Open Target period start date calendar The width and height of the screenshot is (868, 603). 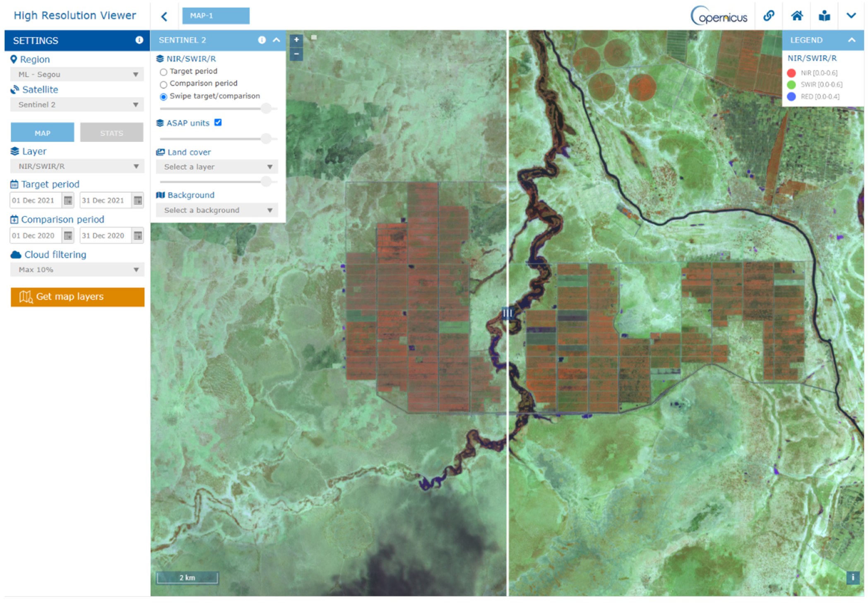[x=68, y=201]
